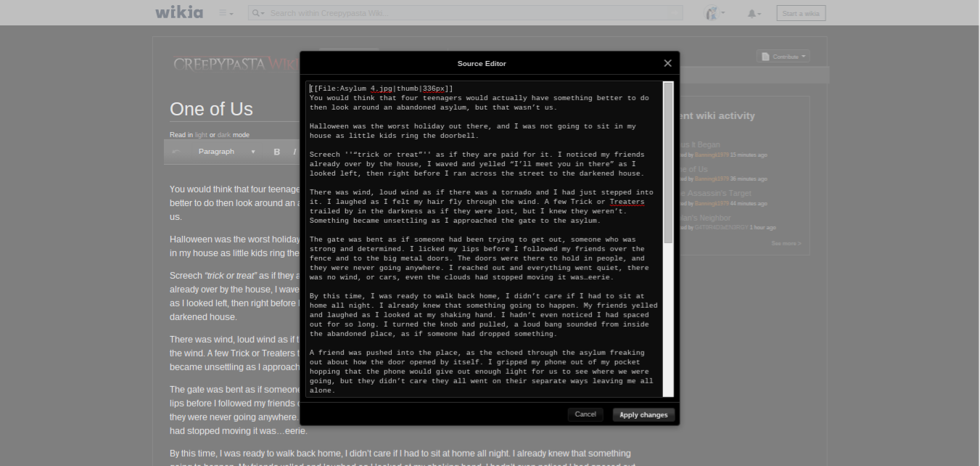Open the Assassin's Target activity link
The height and width of the screenshot is (466, 980).
point(714,193)
